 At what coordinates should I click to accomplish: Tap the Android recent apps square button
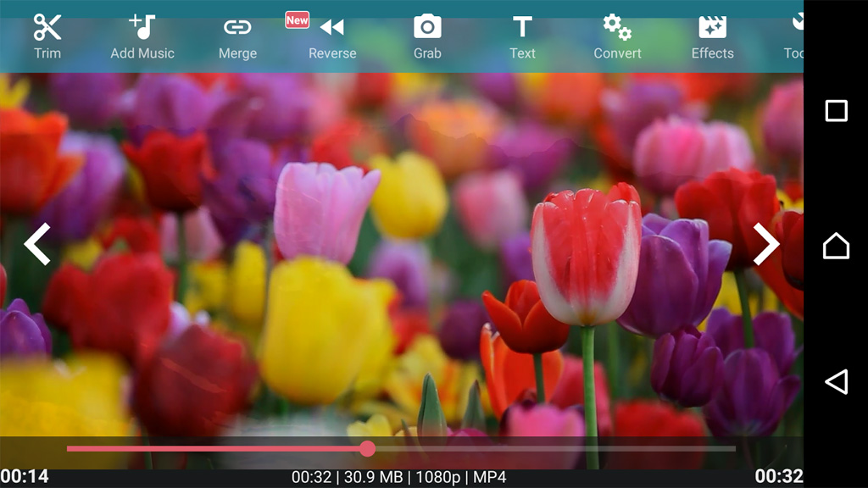(836, 111)
